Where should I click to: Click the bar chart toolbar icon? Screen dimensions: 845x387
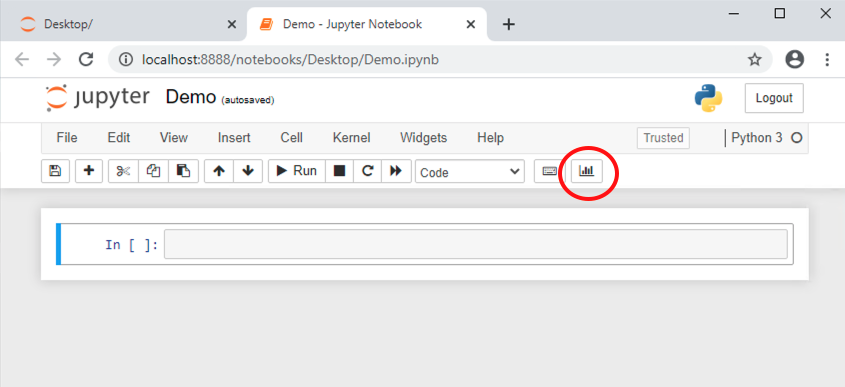pos(587,171)
